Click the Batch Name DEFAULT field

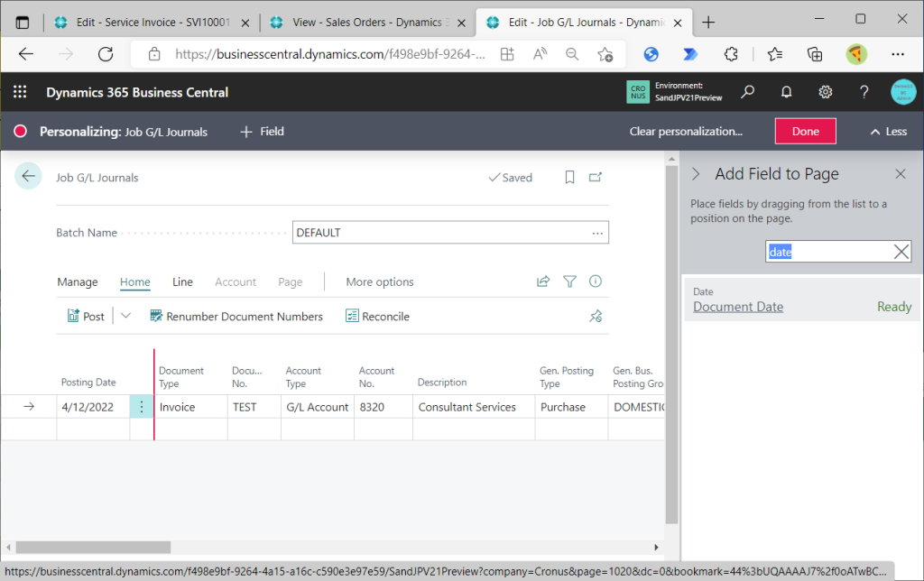[x=450, y=233]
